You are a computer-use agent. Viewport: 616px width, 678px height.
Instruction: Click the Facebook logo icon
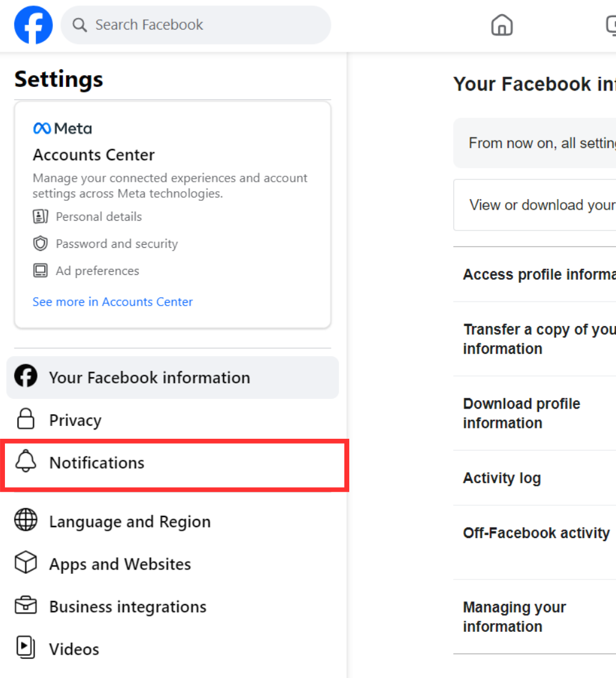(33, 25)
